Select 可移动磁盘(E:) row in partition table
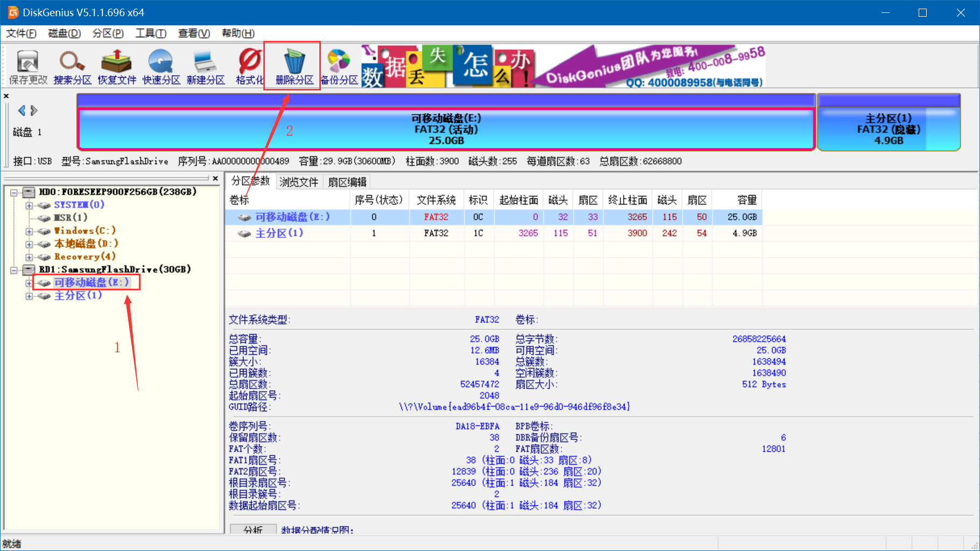The image size is (980, 551). (x=493, y=217)
